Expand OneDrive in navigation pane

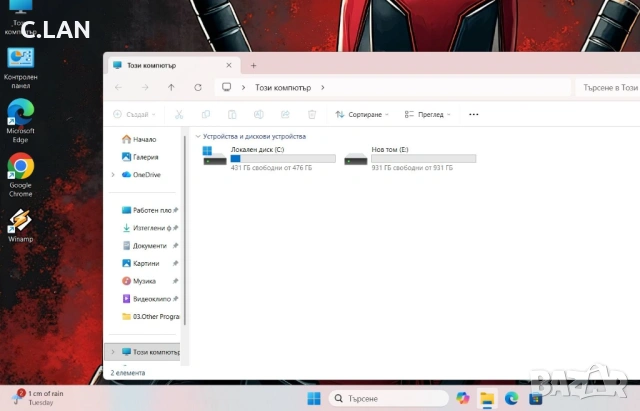click(113, 175)
